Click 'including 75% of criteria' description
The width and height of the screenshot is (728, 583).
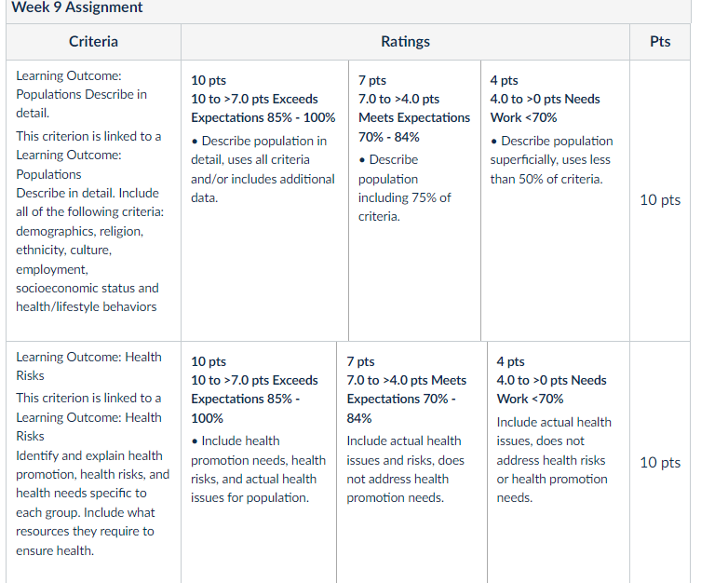pos(404,207)
